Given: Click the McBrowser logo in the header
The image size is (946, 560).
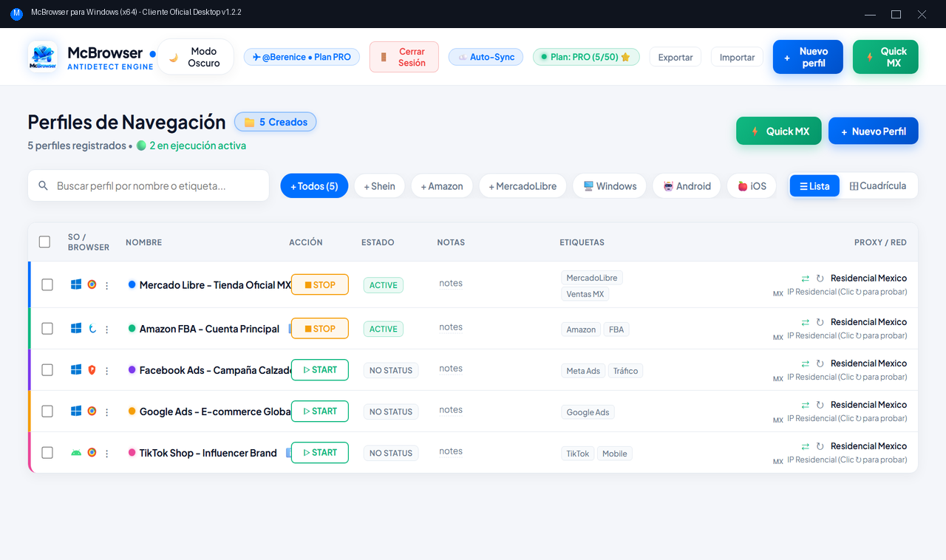Looking at the screenshot, I should (43, 57).
